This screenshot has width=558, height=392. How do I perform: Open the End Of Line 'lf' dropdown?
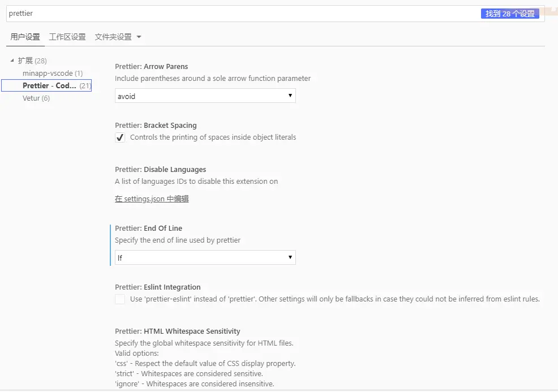click(x=205, y=257)
